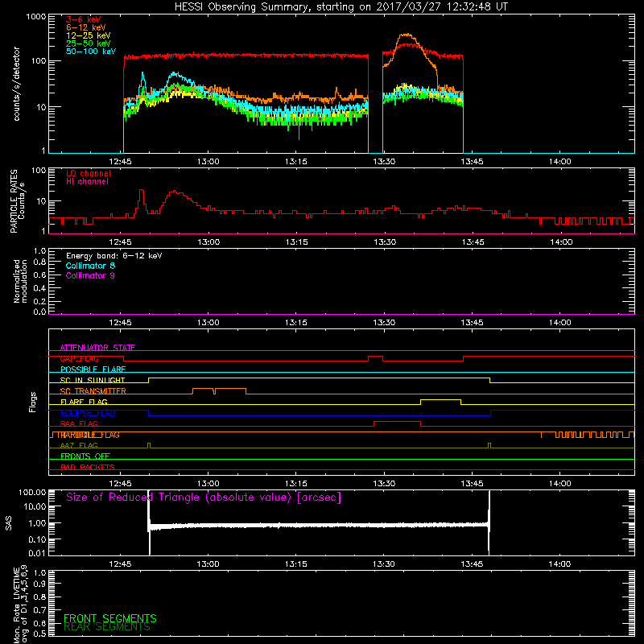This screenshot has height=644, width=644.
Task: Click the BAD_PACKETS flag label
Action: pos(88,468)
